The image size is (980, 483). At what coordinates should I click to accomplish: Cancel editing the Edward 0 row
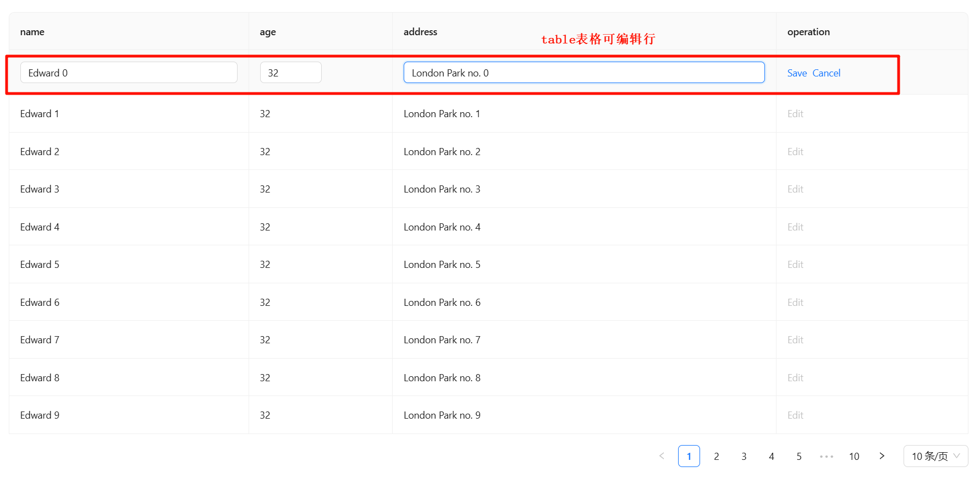[826, 73]
